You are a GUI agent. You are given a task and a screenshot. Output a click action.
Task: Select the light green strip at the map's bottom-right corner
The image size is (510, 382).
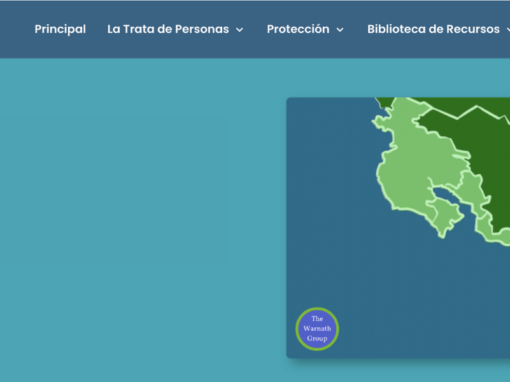click(x=492, y=230)
